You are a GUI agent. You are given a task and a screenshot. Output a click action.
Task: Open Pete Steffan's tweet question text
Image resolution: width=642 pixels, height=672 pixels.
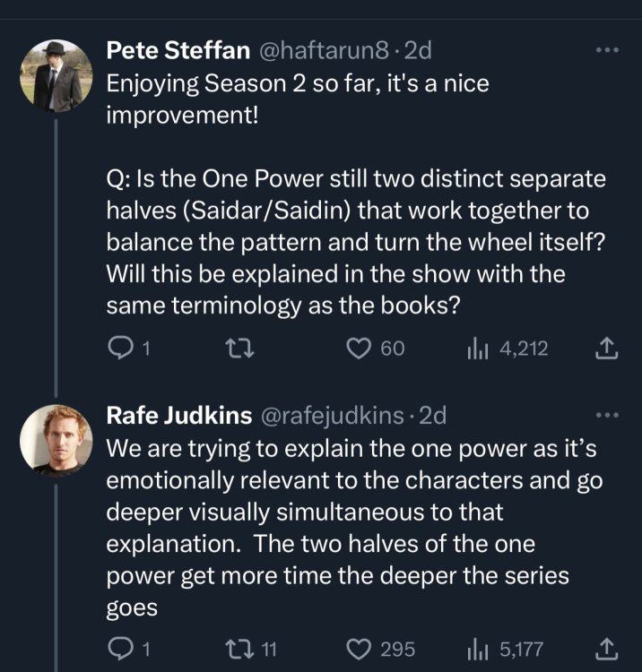[354, 242]
